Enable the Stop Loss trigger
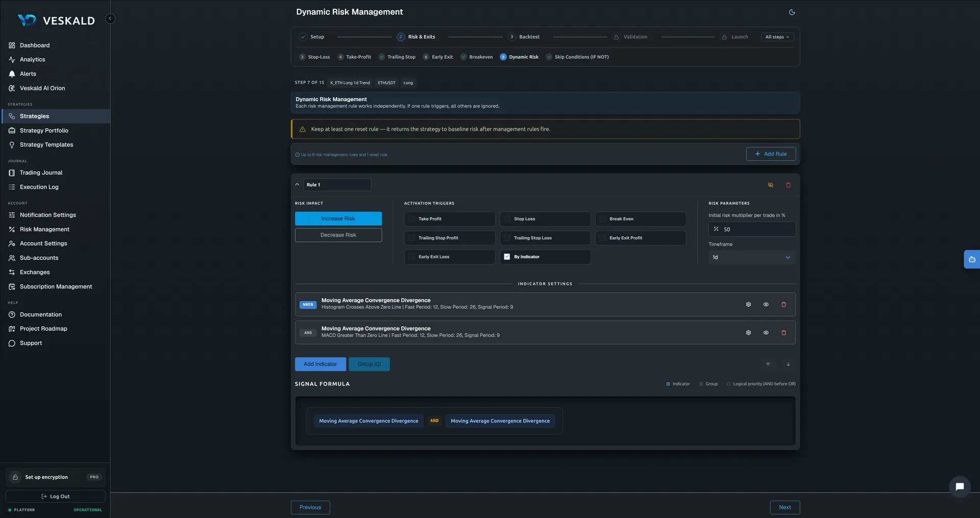980x518 pixels. click(545, 219)
